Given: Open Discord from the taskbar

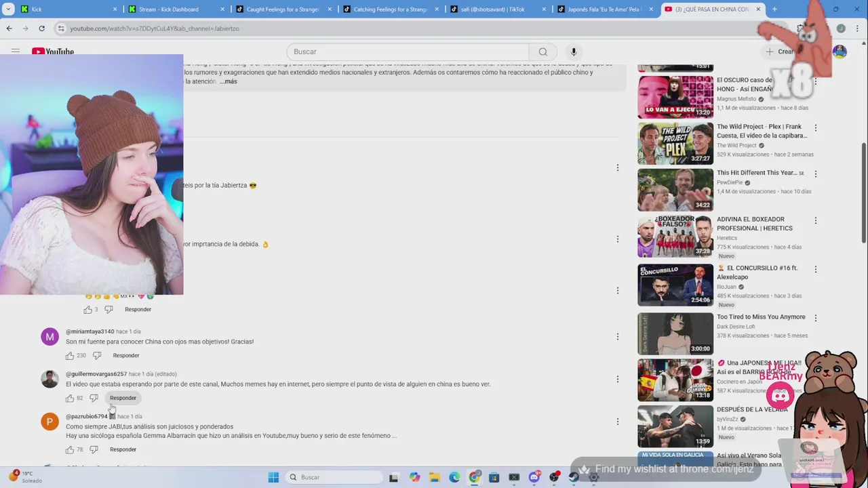Looking at the screenshot, I should pyautogui.click(x=534, y=477).
